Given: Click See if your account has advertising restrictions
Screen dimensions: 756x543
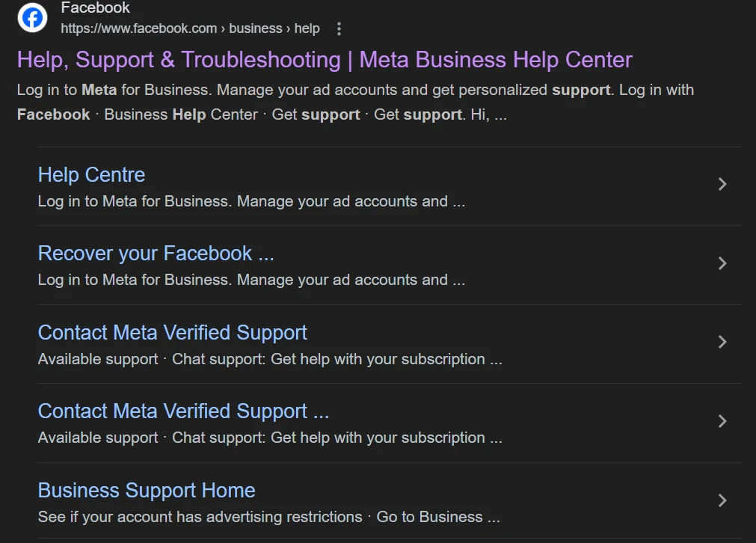Looking at the screenshot, I should pos(200,517).
